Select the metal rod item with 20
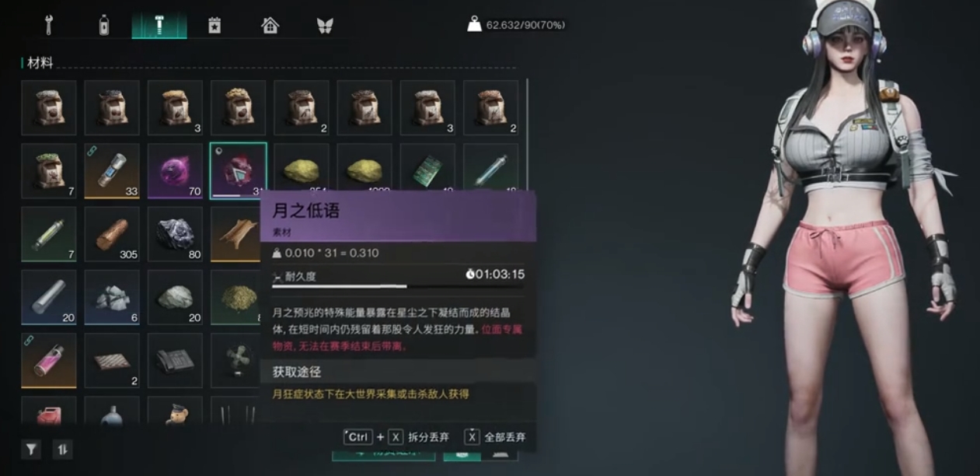The height and width of the screenshot is (476, 980). click(x=49, y=297)
